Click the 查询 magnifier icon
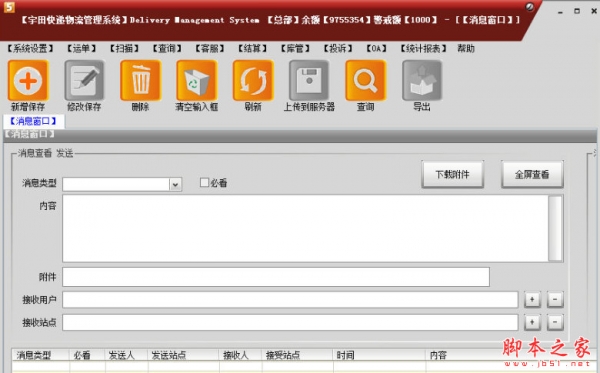 point(365,80)
